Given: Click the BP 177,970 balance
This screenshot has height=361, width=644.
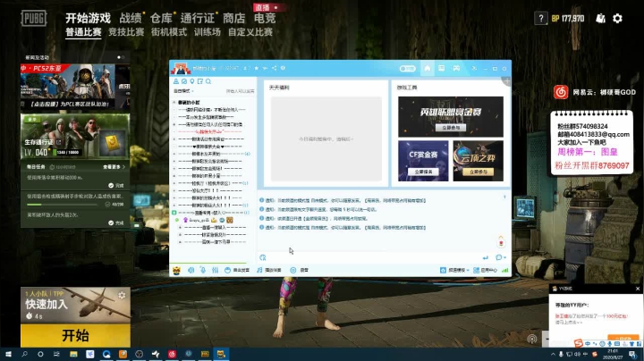Looking at the screenshot, I should pos(568,19).
